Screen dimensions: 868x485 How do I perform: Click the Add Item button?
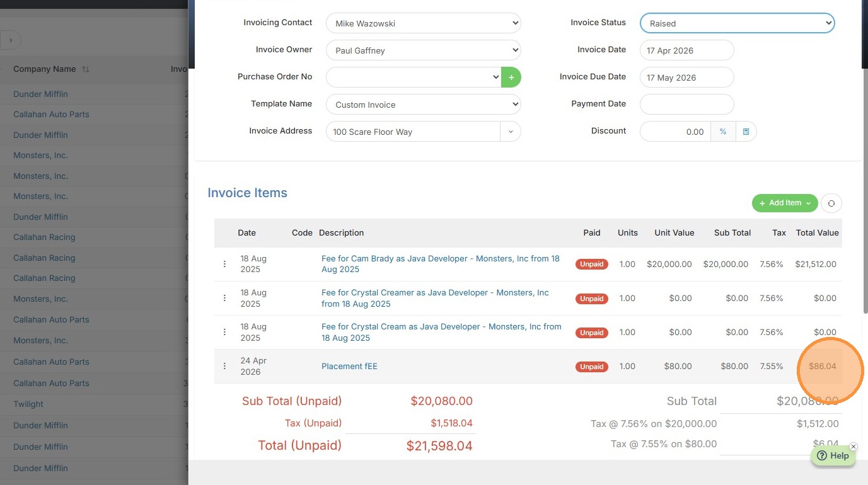coord(784,203)
